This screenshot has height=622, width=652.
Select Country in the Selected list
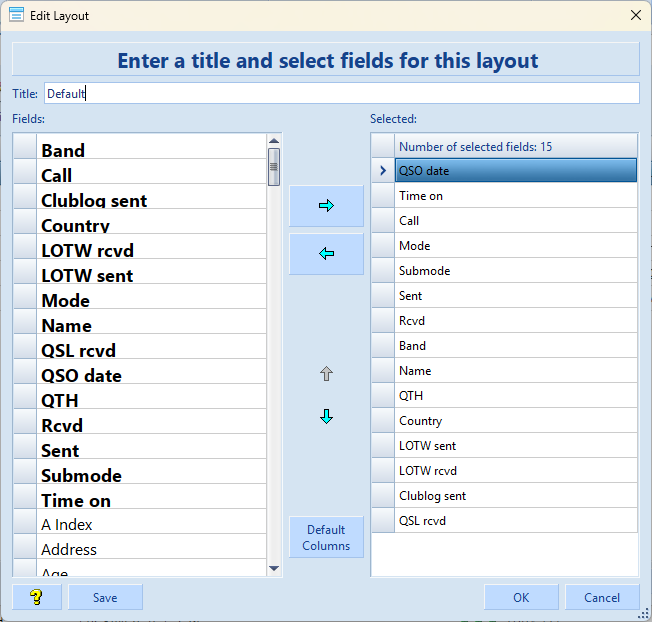pos(420,421)
